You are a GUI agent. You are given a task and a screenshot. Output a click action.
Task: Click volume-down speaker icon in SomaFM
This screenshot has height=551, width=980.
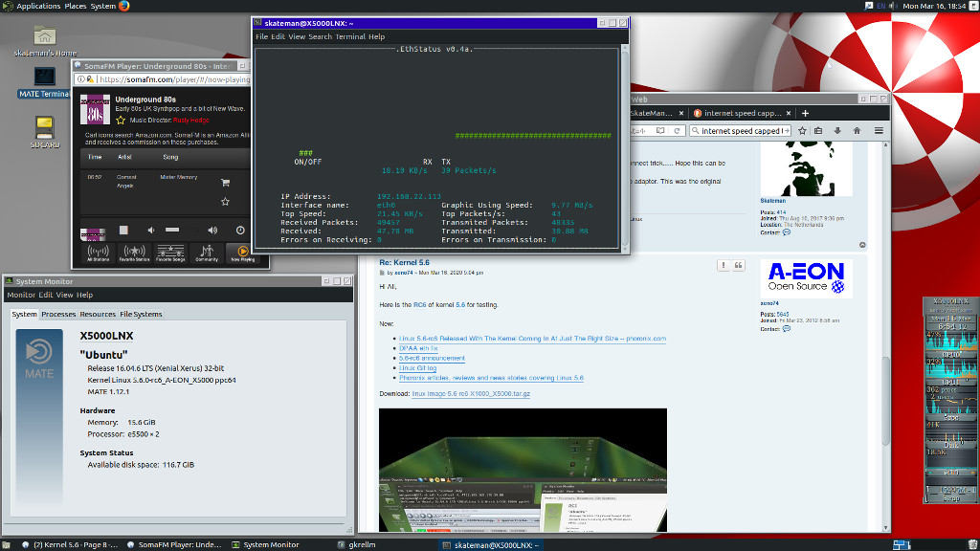150,230
